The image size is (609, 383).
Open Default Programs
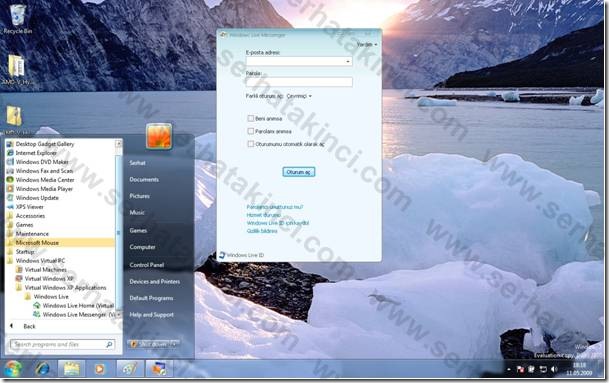(151, 298)
